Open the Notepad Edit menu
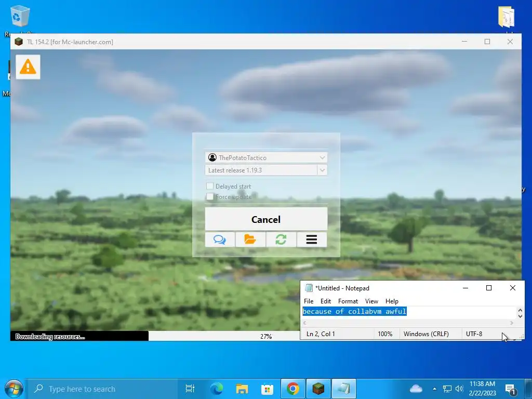This screenshot has width=532, height=399. click(x=325, y=301)
